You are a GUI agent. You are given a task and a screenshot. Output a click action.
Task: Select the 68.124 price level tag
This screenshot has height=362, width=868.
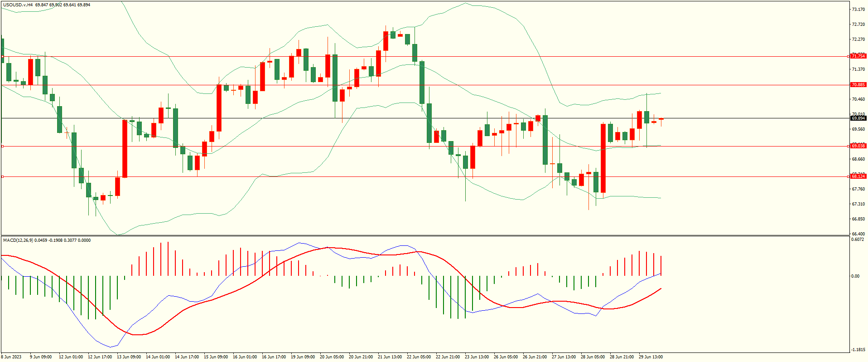[x=858, y=176]
